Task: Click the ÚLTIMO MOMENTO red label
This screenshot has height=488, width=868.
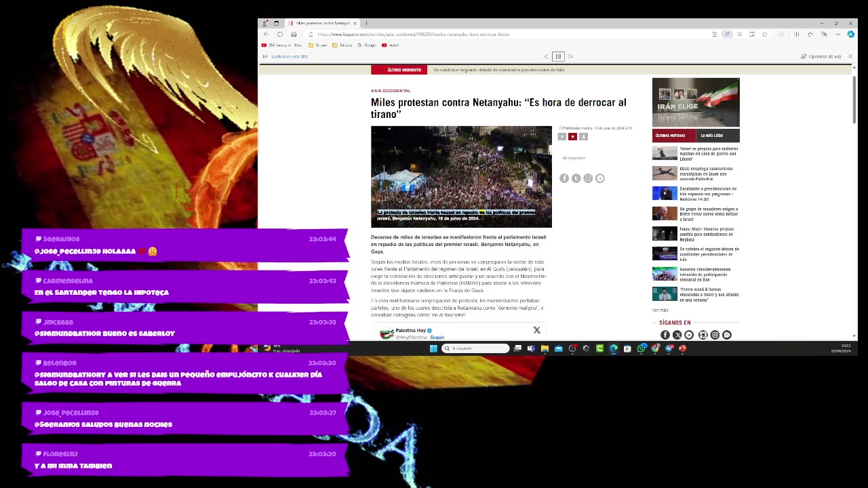Action: coord(399,70)
